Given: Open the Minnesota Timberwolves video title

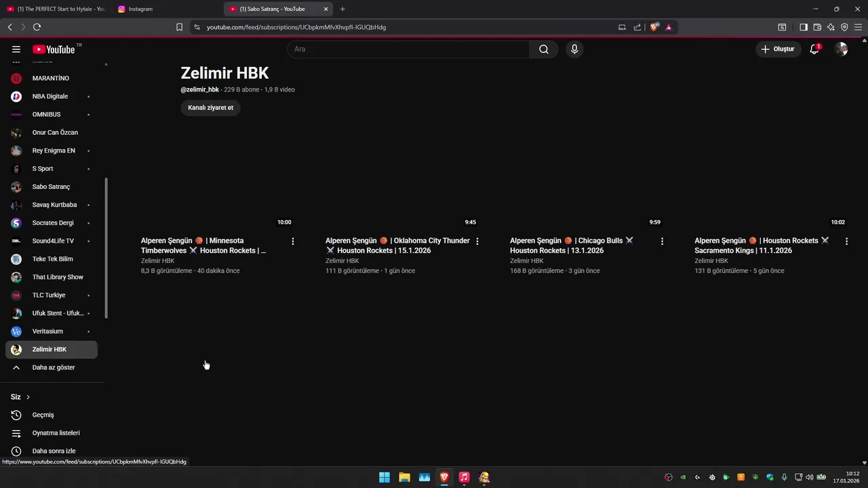Looking at the screenshot, I should click(204, 245).
